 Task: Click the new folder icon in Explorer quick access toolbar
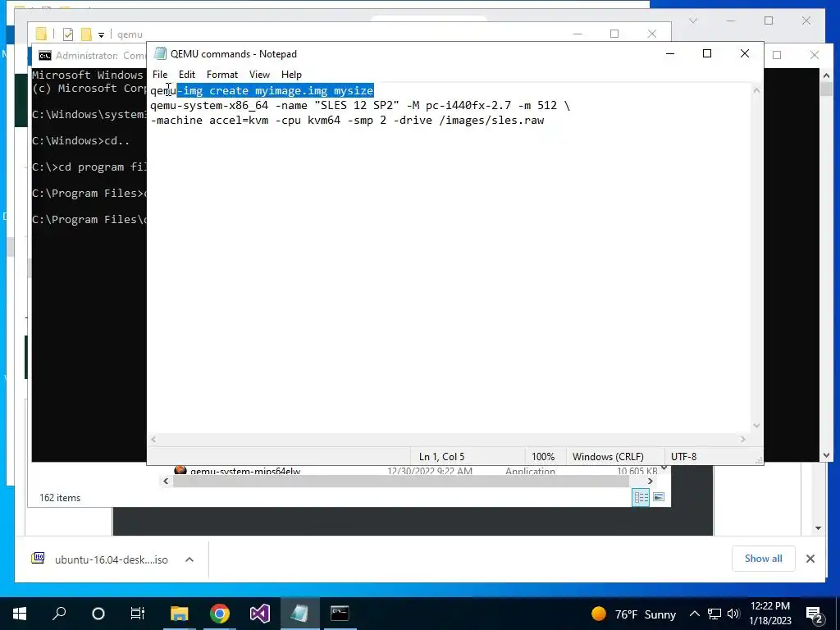pos(85,34)
